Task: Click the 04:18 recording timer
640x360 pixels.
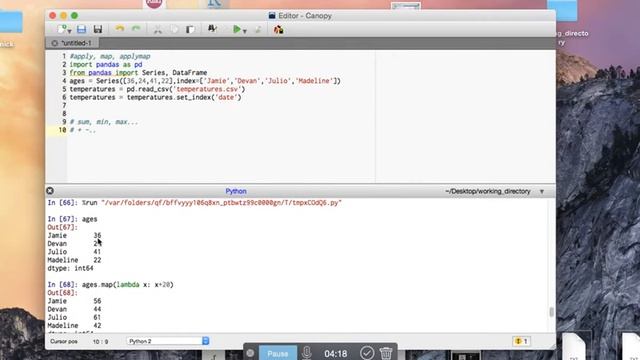Action: tap(336, 353)
